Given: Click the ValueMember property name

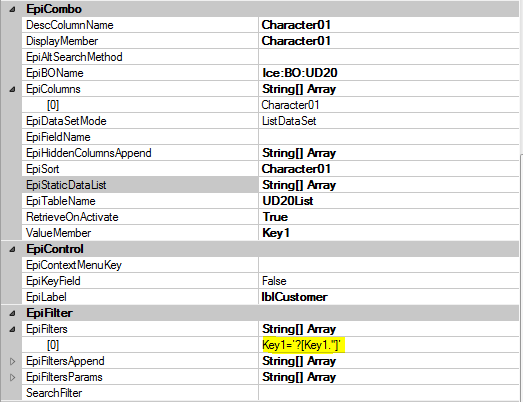Looking at the screenshot, I should click(x=58, y=233).
